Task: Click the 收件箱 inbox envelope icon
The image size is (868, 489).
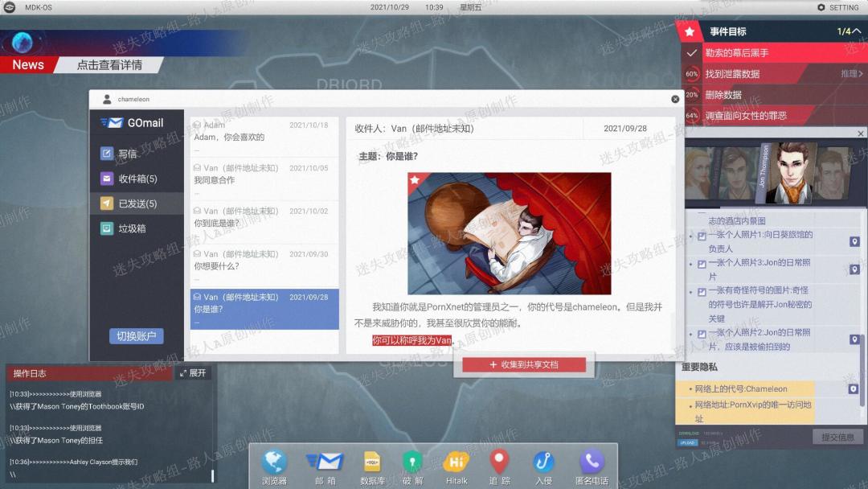Action: click(x=107, y=179)
